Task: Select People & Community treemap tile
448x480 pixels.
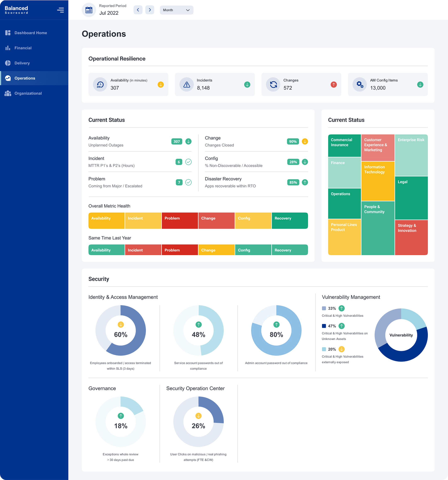Action: pyautogui.click(x=378, y=228)
